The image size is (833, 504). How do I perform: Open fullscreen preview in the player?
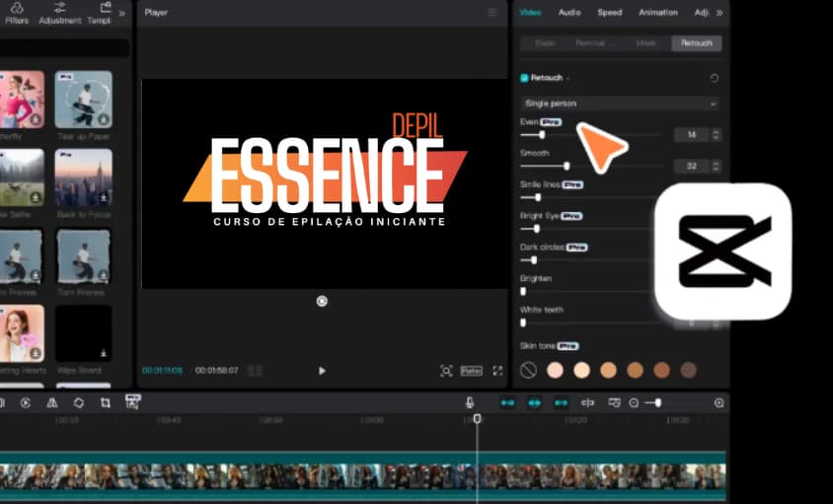pos(497,371)
